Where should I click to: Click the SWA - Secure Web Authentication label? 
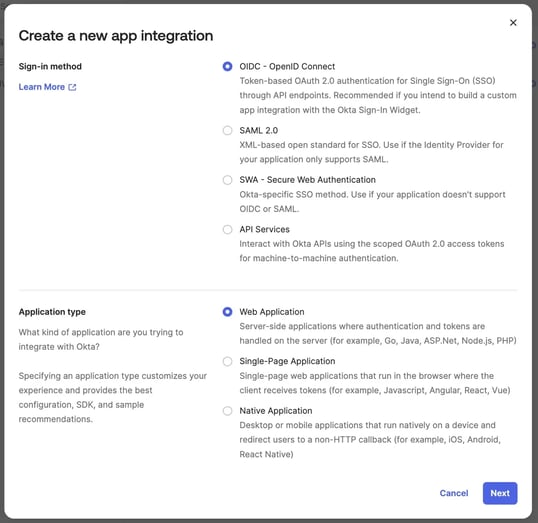click(307, 180)
